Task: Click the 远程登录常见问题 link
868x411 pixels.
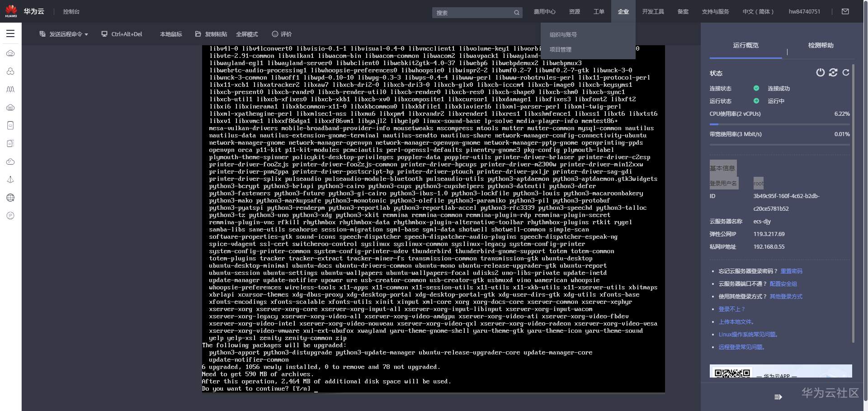Action: [742, 347]
